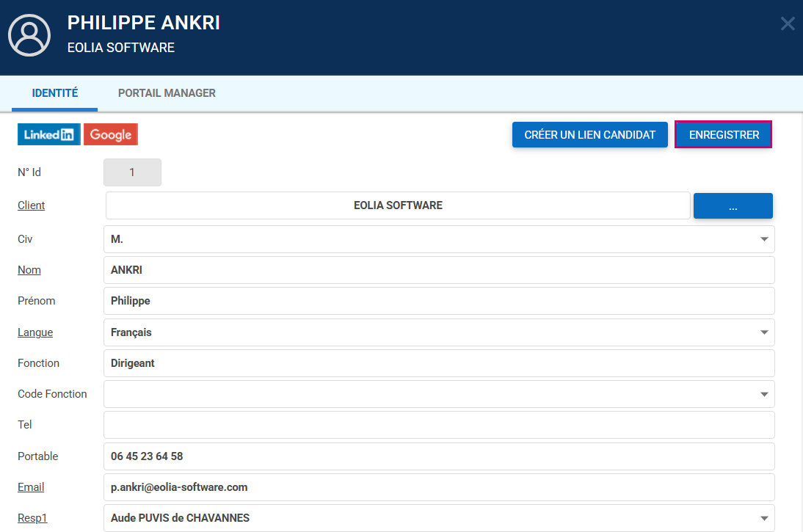Close the contact dialog with X
The height and width of the screenshot is (532, 803).
click(787, 23)
